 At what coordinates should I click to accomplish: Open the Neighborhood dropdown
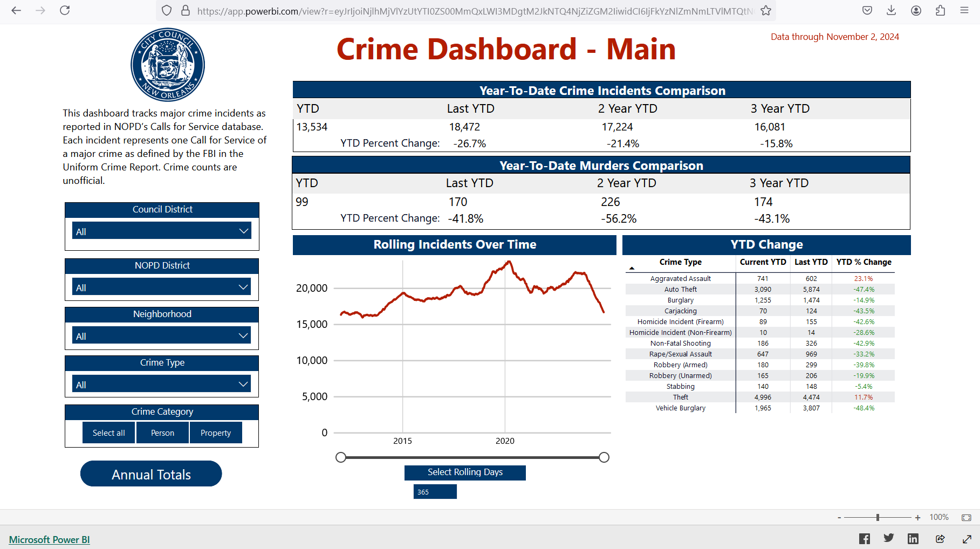click(162, 335)
